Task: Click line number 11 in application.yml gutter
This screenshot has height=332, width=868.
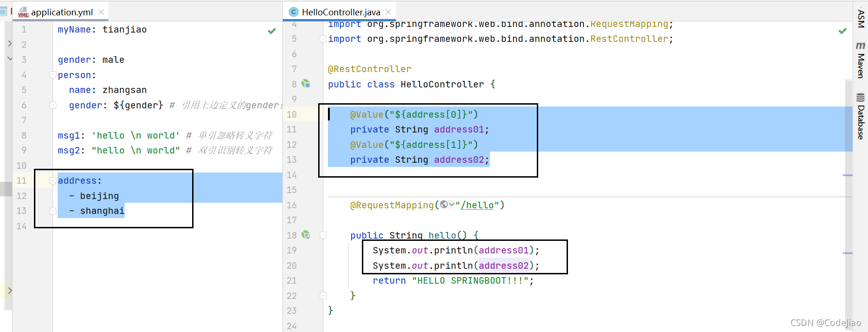Action: click(x=21, y=180)
